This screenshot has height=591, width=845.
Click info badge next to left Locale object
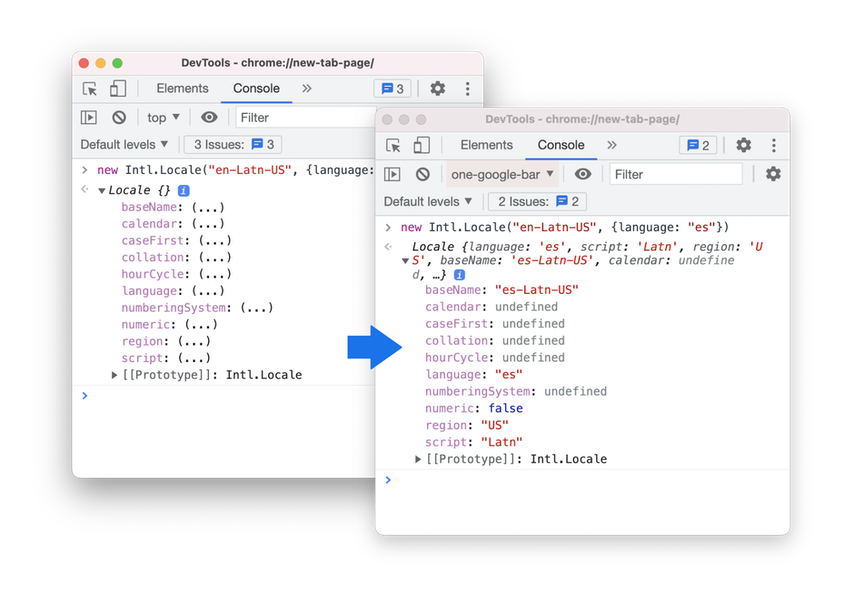(184, 190)
